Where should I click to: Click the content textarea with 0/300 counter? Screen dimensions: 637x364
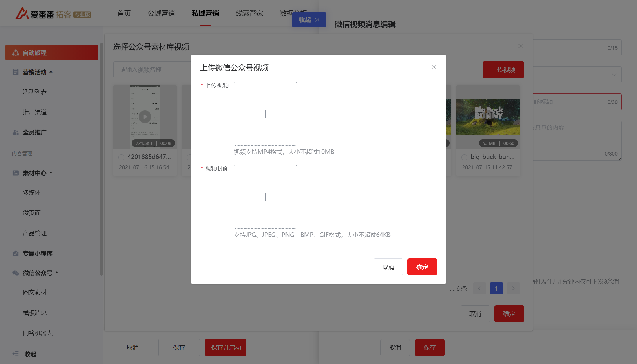tap(577, 141)
